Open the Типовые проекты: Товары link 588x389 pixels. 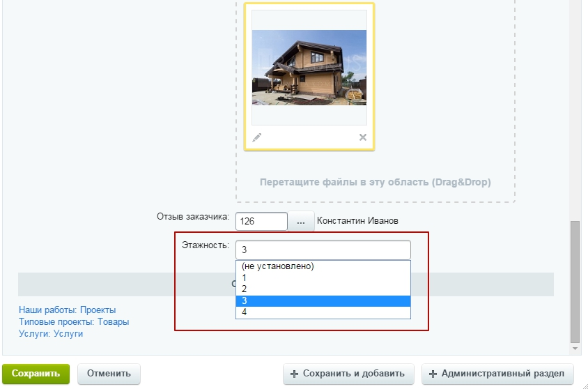(x=74, y=322)
